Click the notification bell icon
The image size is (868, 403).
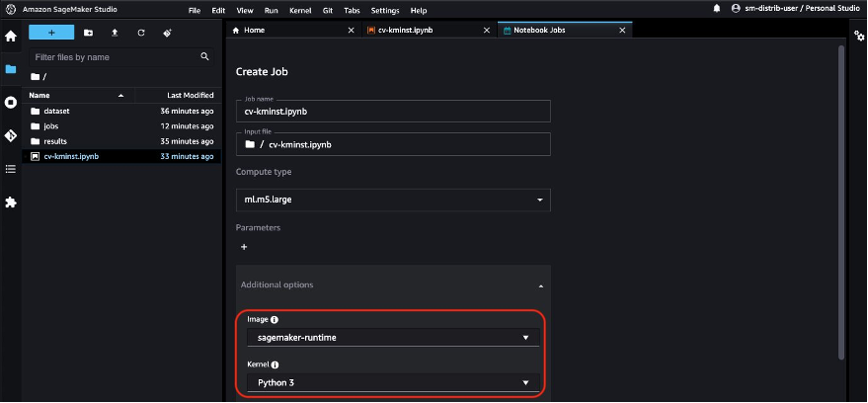click(x=717, y=9)
